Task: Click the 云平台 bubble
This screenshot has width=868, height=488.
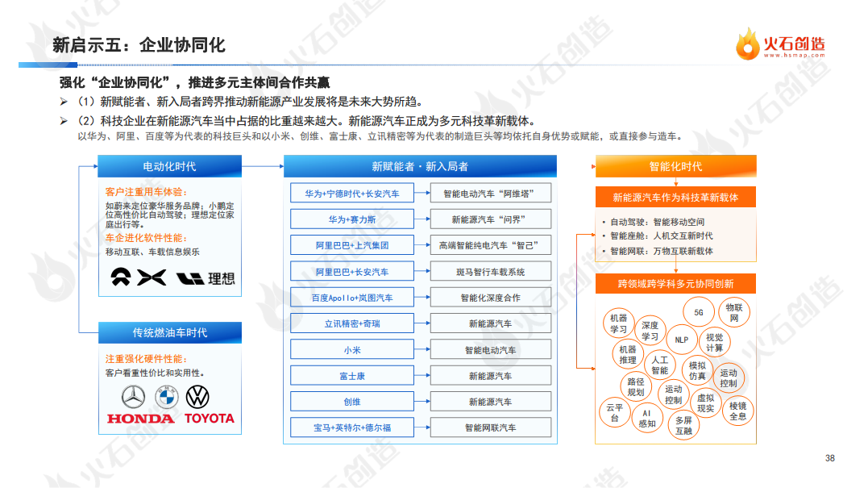Action: [x=615, y=413]
